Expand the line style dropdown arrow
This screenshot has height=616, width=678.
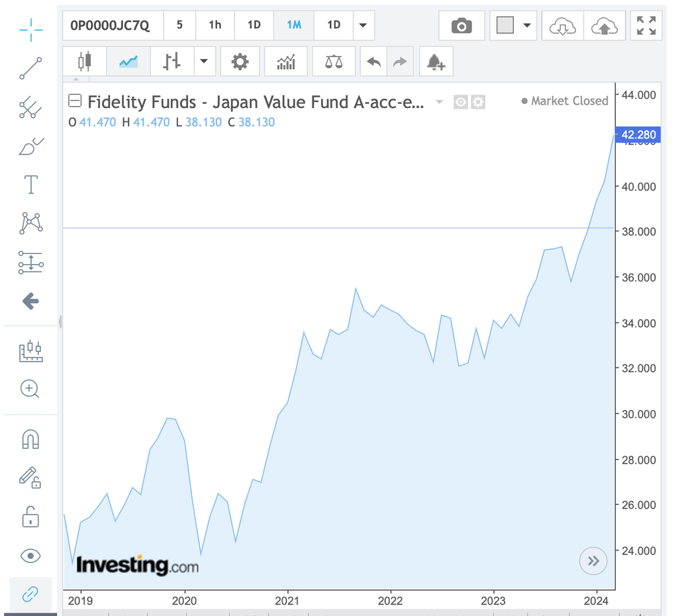(x=205, y=61)
